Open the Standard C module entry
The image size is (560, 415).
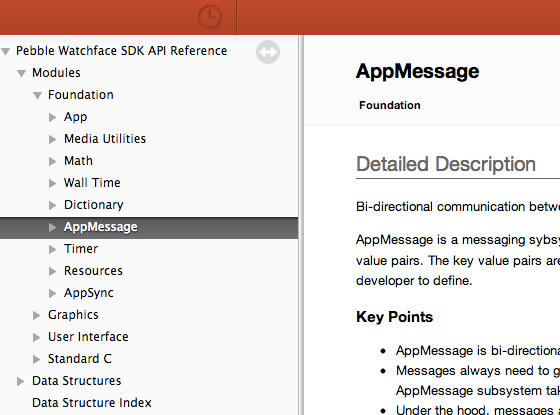click(80, 359)
